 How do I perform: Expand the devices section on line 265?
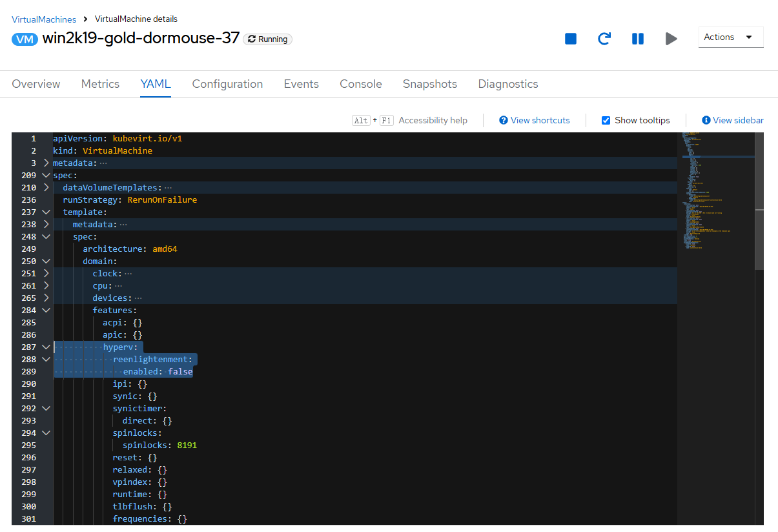pos(46,298)
